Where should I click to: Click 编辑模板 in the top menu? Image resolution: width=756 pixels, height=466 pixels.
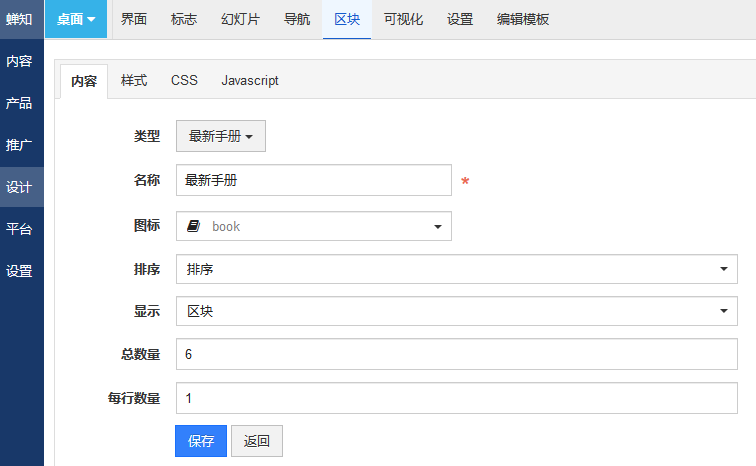(x=523, y=19)
